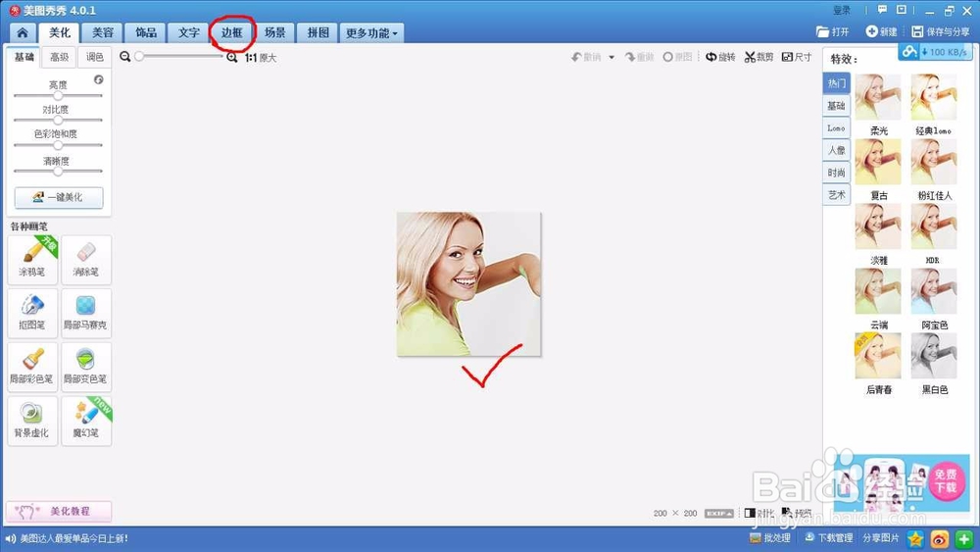Click the 1:1 原大 actual size button
Viewport: 980px width, 552px height.
261,58
